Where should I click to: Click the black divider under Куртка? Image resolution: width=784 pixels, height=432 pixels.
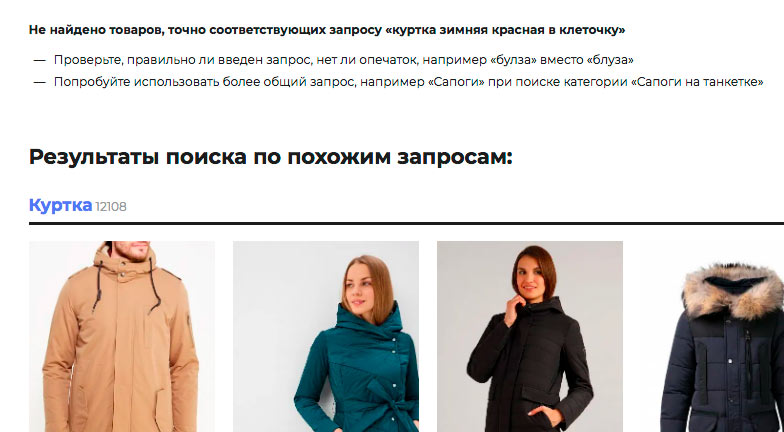coord(406,224)
